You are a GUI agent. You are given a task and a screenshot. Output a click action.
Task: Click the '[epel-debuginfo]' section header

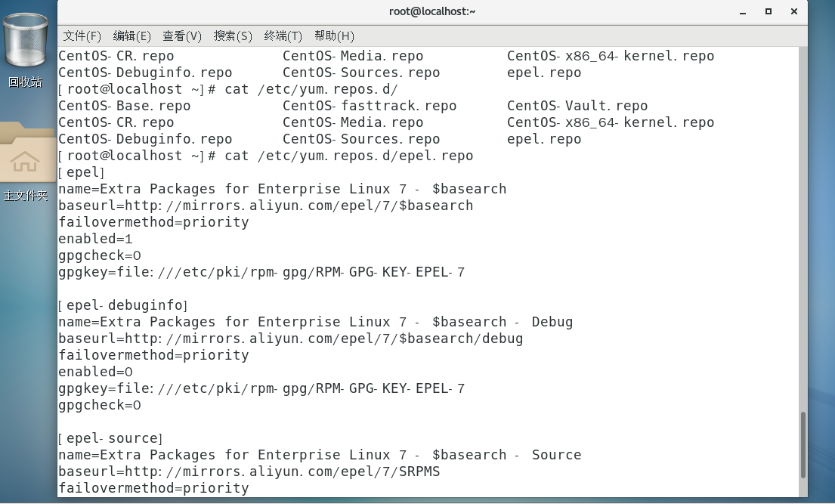point(123,305)
